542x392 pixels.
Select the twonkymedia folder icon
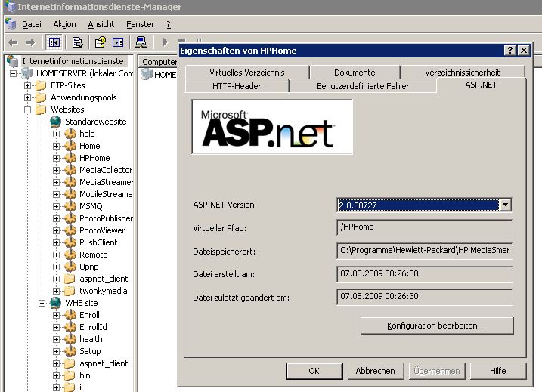pos(70,291)
